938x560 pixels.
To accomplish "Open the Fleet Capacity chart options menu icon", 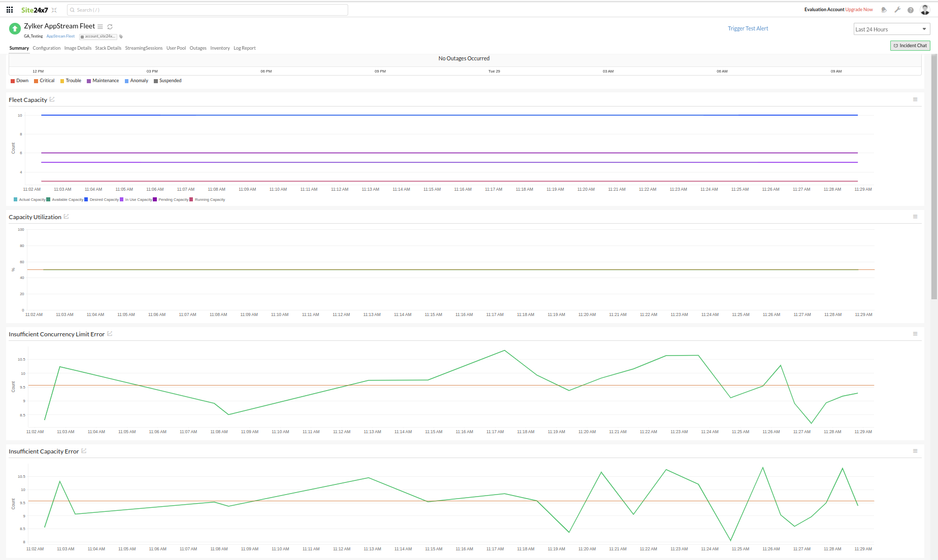I will 916,99.
